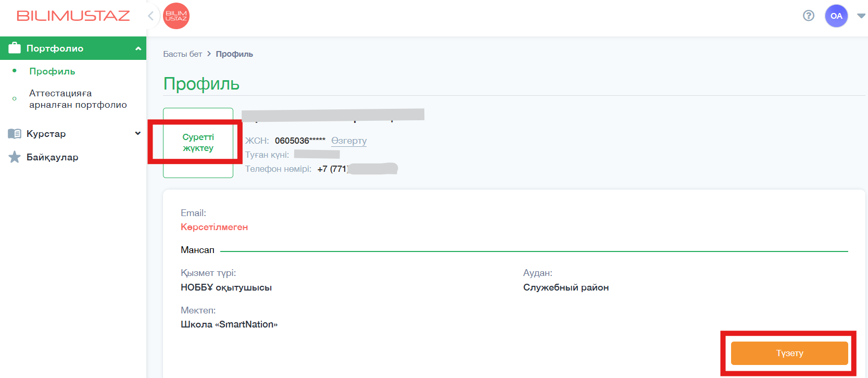The height and width of the screenshot is (378, 868).
Task: Click the round red Bilim Ustaz logo
Action: pos(176,16)
